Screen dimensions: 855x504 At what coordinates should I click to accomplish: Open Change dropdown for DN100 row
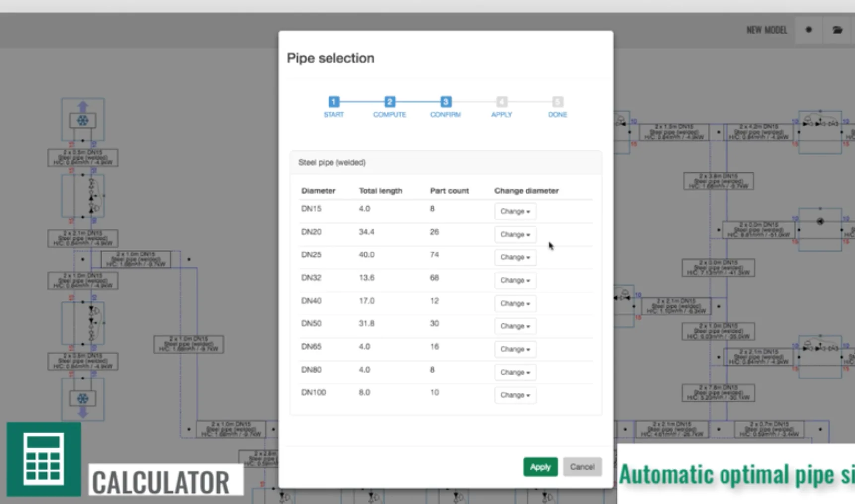click(x=515, y=395)
